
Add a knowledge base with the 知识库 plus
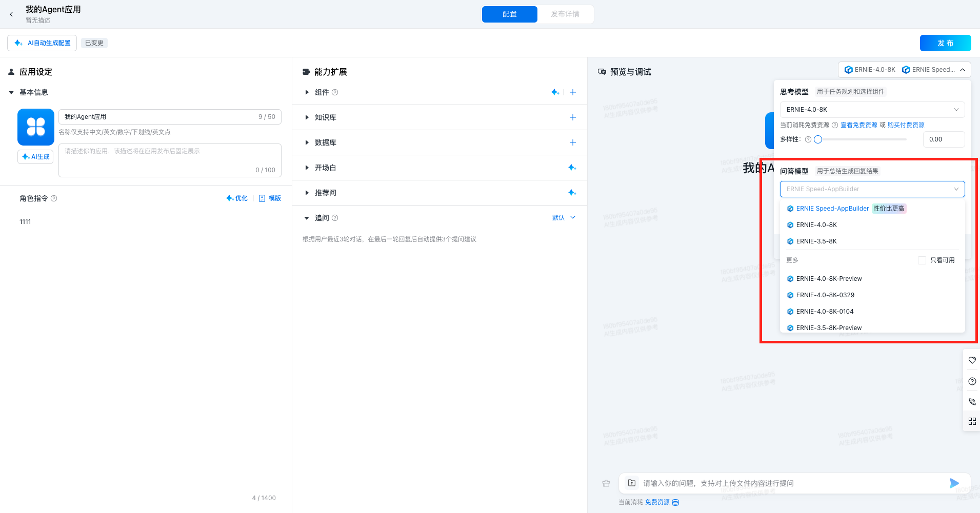click(573, 117)
